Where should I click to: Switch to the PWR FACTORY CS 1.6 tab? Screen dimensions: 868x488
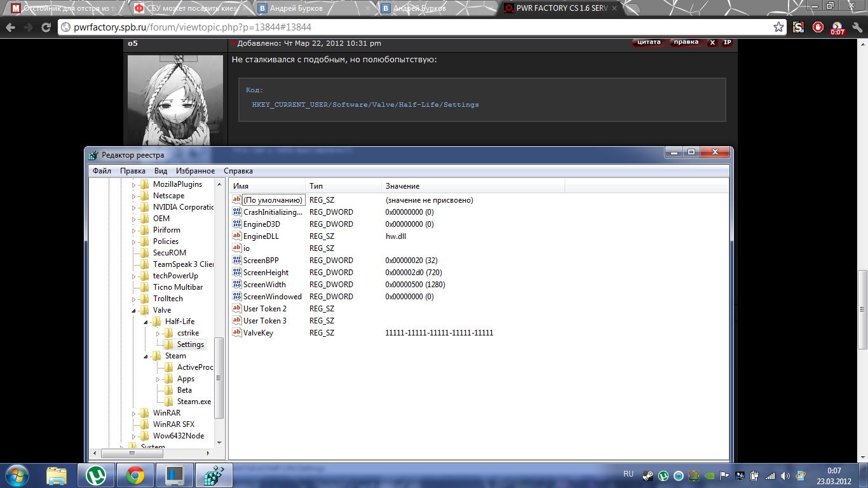pyautogui.click(x=559, y=9)
